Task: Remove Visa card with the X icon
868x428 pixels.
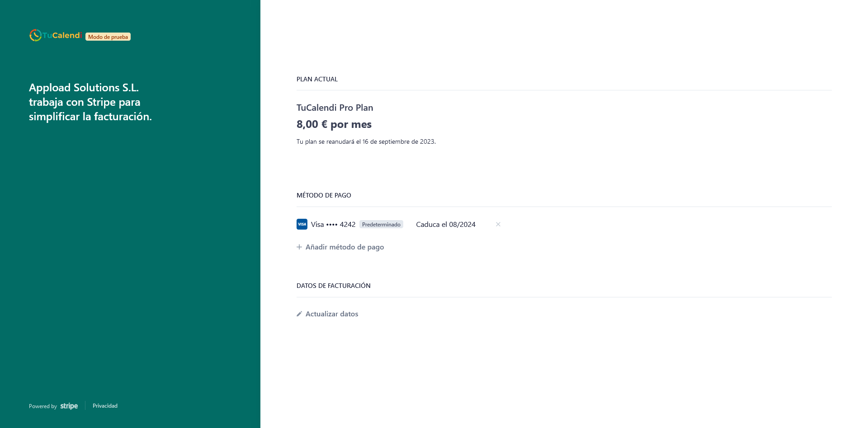Action: 498,224
